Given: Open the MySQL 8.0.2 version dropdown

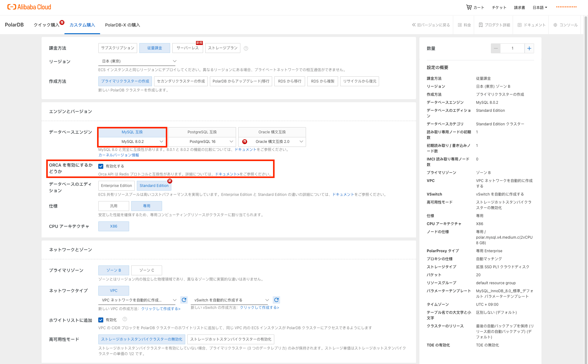Looking at the screenshot, I should 132,142.
